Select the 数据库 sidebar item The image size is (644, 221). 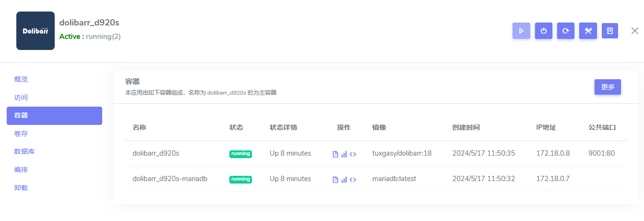click(24, 152)
